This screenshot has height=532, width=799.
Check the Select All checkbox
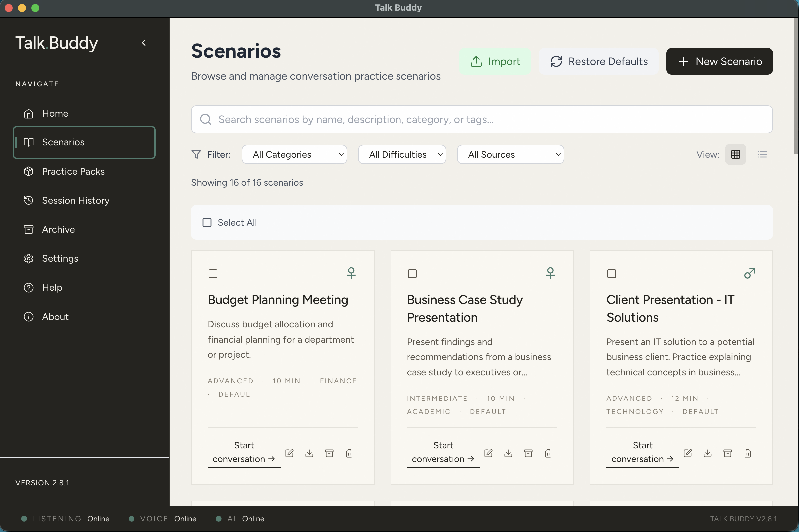click(x=207, y=223)
